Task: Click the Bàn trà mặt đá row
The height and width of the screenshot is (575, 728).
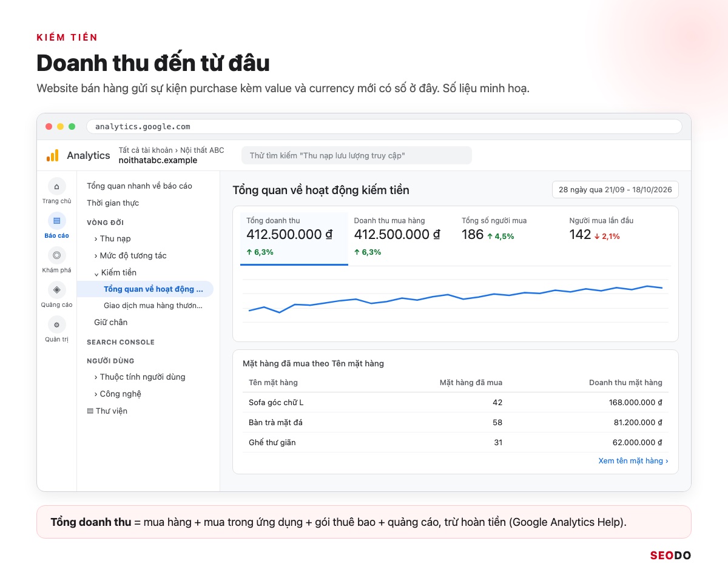Action: [456, 422]
